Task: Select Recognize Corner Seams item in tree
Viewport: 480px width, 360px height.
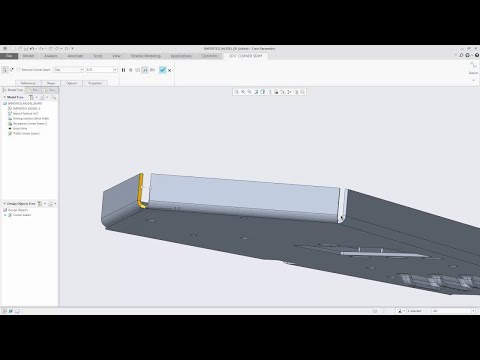Action: [28, 124]
